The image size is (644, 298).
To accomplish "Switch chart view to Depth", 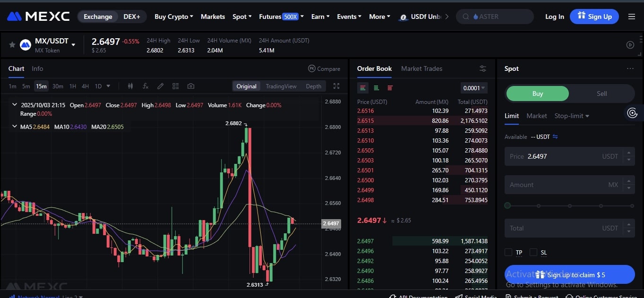I will [313, 86].
